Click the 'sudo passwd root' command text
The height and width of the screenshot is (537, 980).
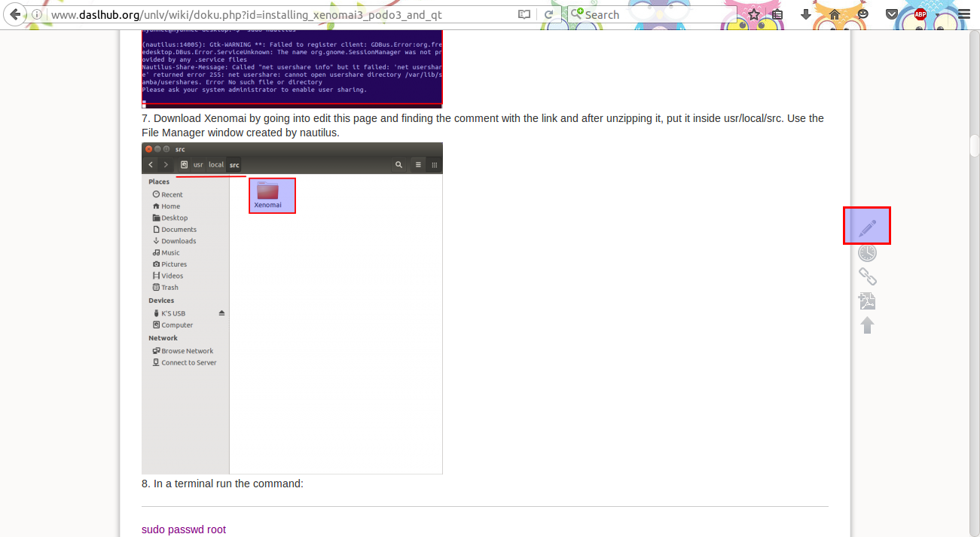pos(184,529)
